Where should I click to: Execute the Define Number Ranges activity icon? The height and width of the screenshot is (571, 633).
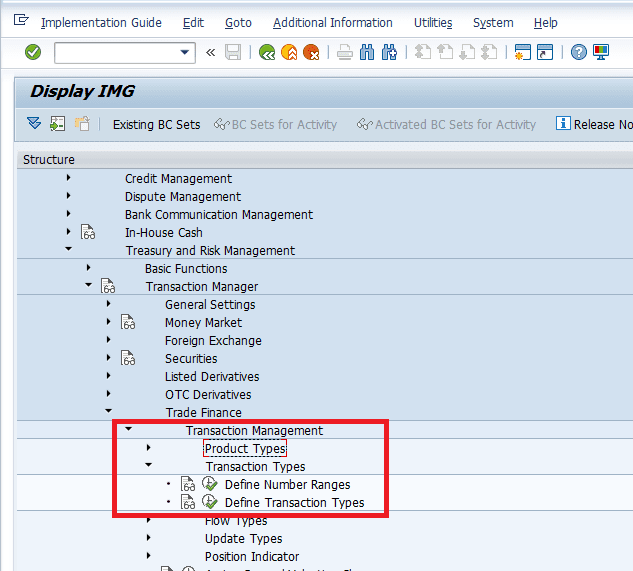[x=210, y=485]
